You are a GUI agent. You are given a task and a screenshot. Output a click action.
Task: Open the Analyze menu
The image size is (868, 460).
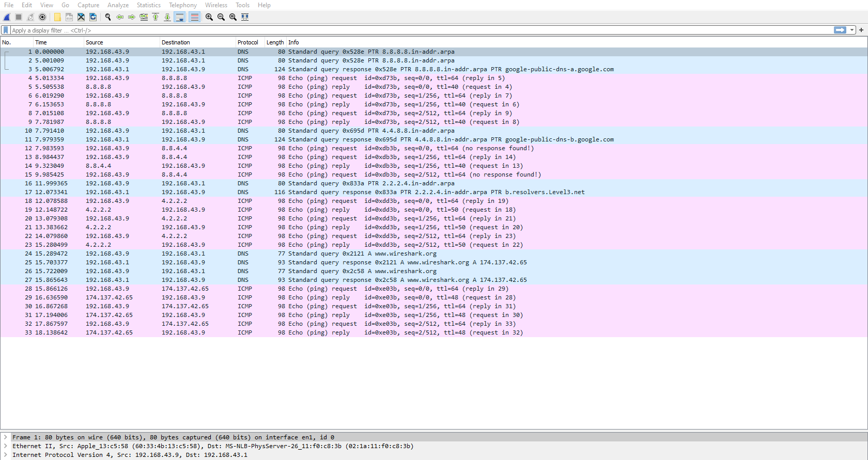[118, 5]
